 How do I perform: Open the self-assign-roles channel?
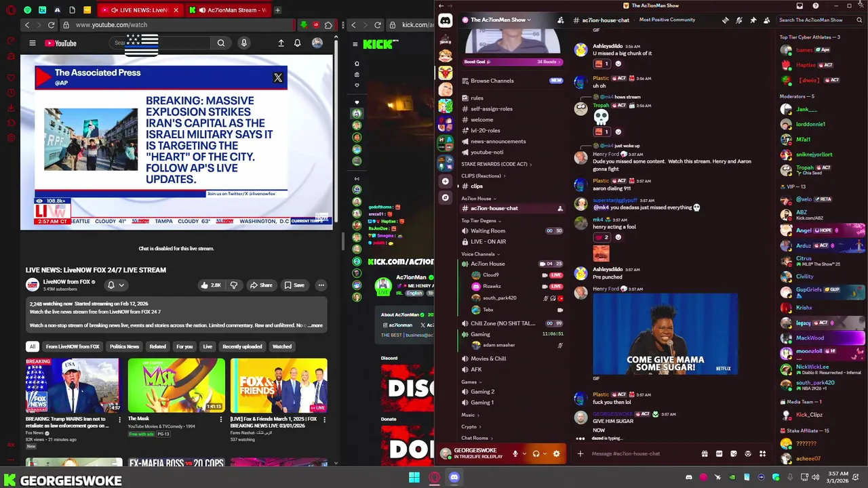click(x=491, y=109)
